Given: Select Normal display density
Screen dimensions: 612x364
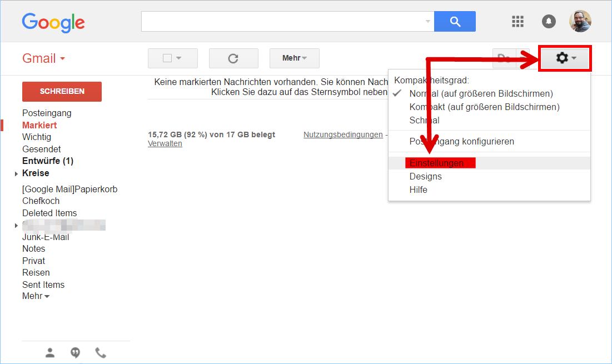Looking at the screenshot, I should 481,93.
